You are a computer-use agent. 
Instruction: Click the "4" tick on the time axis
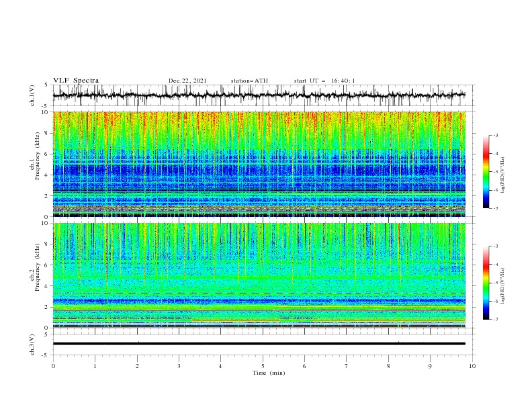tap(220, 366)
